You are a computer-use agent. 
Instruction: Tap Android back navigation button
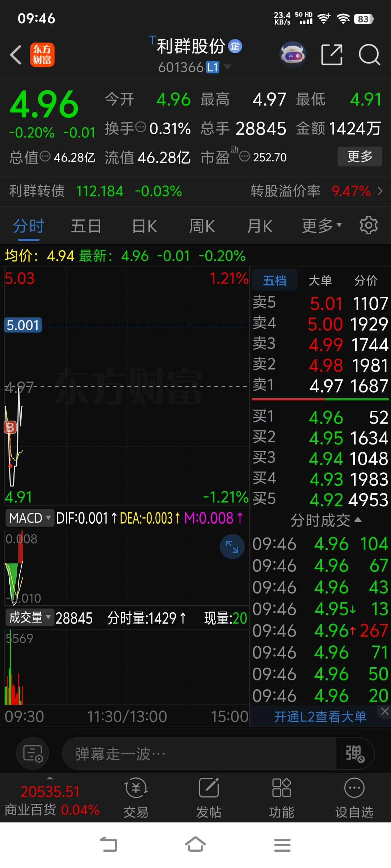pyautogui.click(x=109, y=845)
